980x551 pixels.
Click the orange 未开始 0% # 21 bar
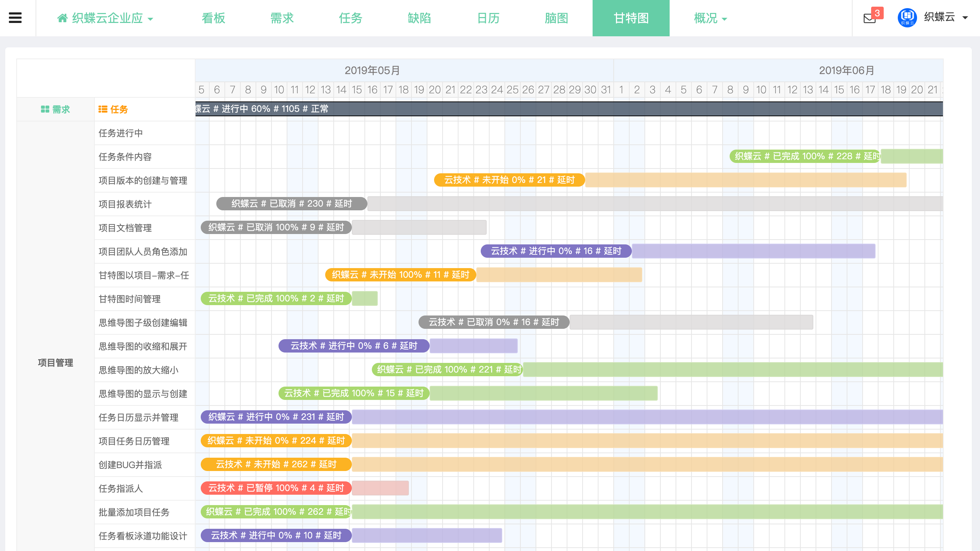(x=509, y=180)
